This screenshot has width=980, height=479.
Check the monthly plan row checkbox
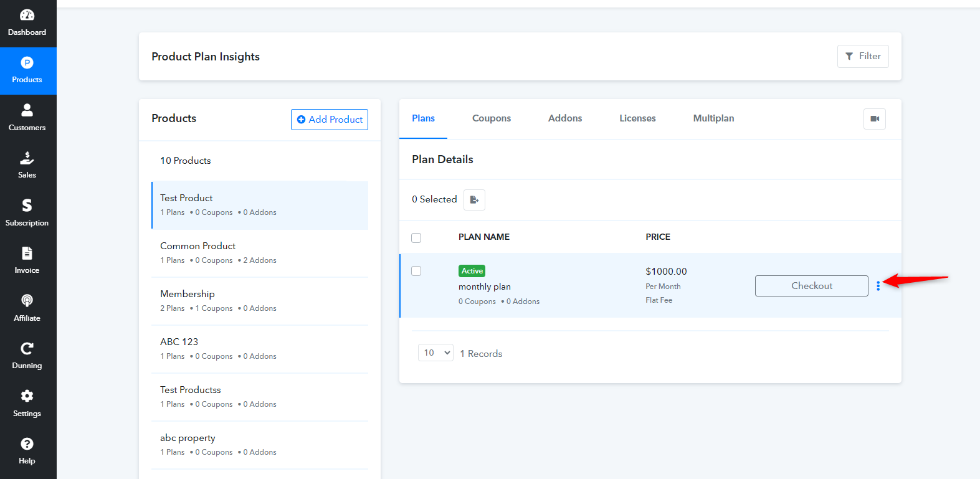coord(416,271)
